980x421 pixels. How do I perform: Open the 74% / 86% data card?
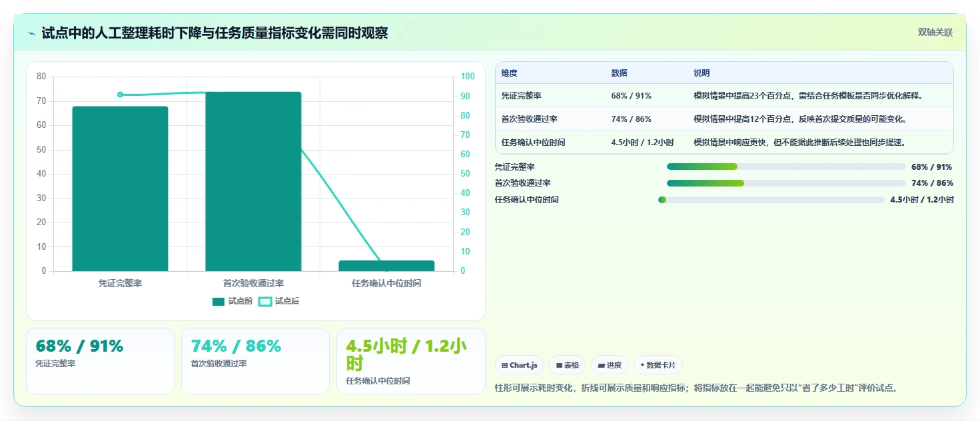click(x=255, y=361)
